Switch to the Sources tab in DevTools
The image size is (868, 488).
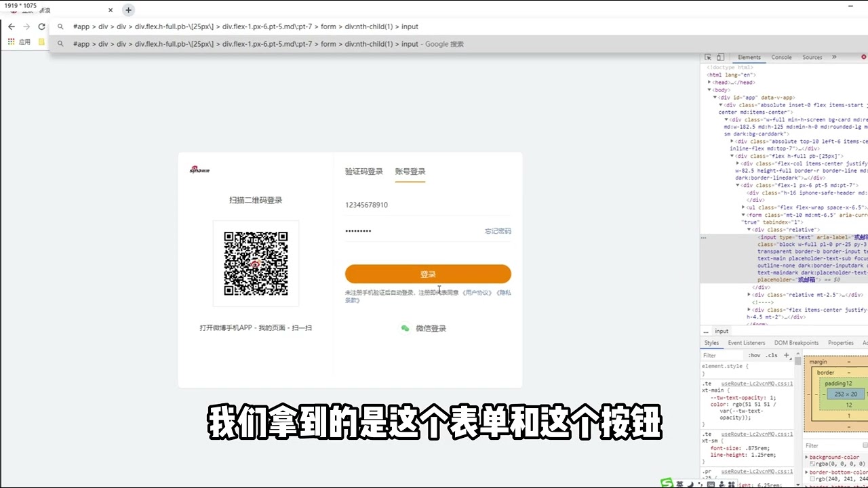[x=812, y=58]
